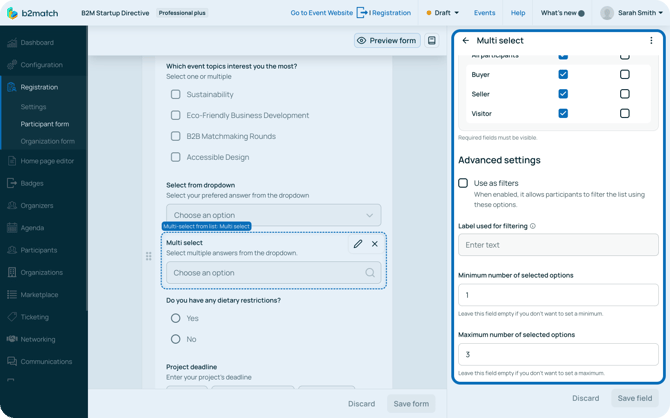Click the Minimum number of selected options field
This screenshot has width=670, height=418.
558,295
